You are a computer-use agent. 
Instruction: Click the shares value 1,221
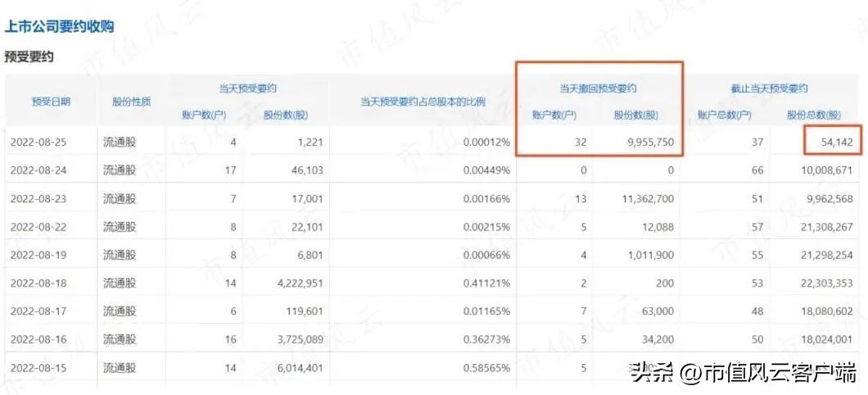310,143
